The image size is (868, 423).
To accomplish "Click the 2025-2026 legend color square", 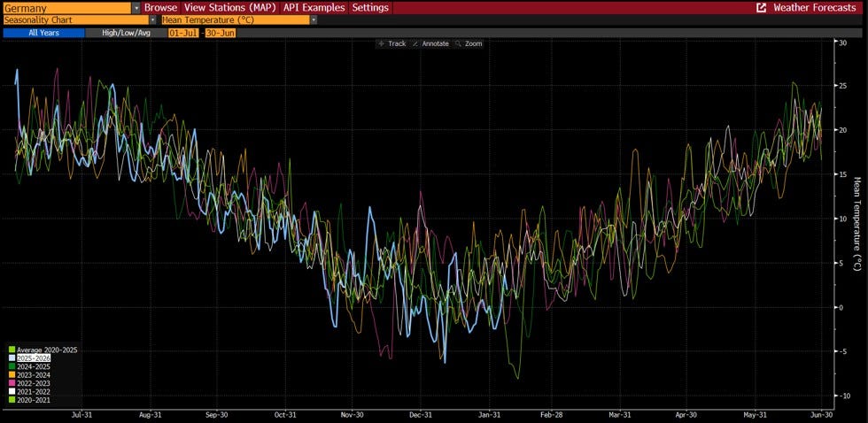I will click(12, 358).
